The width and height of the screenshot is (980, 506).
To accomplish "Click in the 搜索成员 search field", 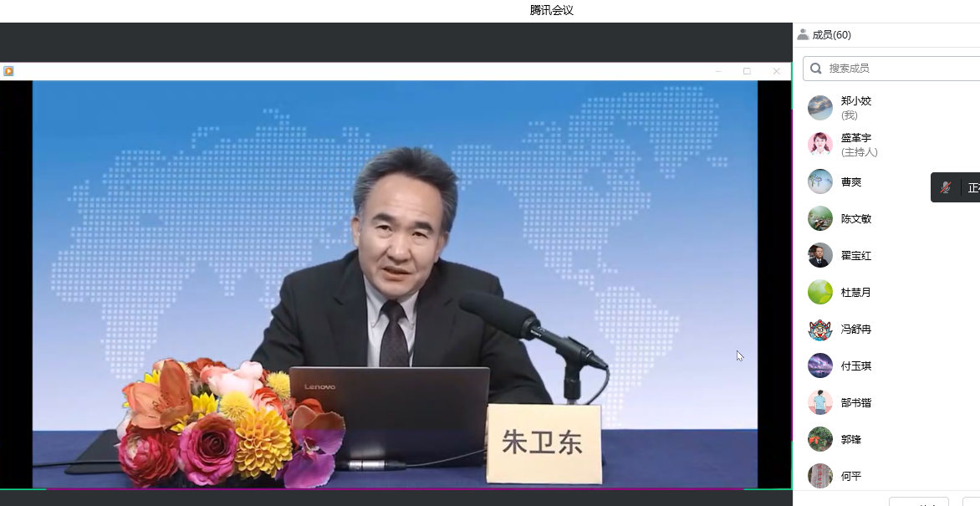I will click(x=895, y=69).
